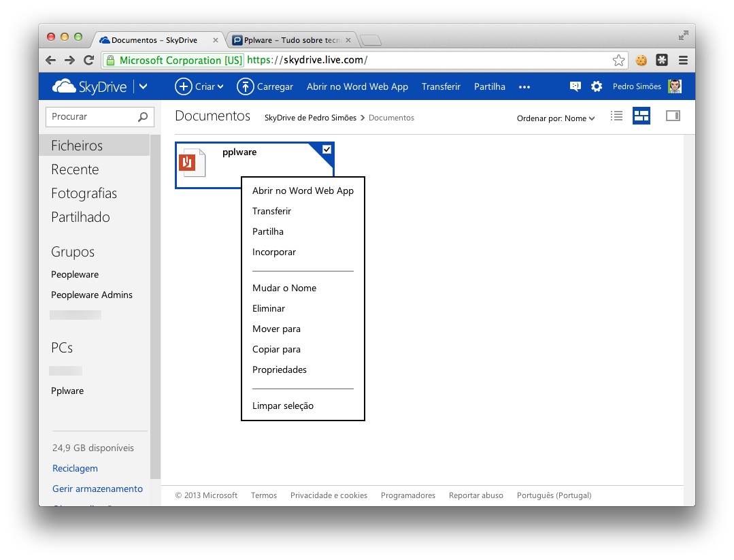The image size is (734, 560).
Task: Open the Criar dropdown menu
Action: (199, 86)
